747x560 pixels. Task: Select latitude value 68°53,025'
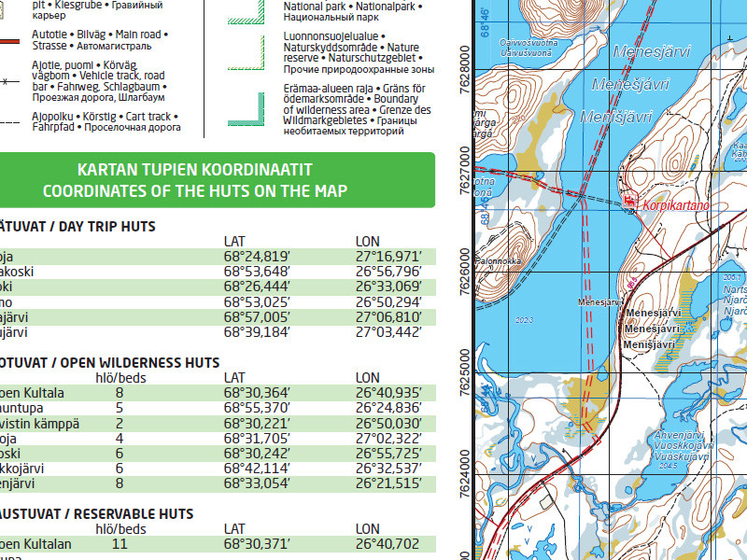[x=257, y=302]
